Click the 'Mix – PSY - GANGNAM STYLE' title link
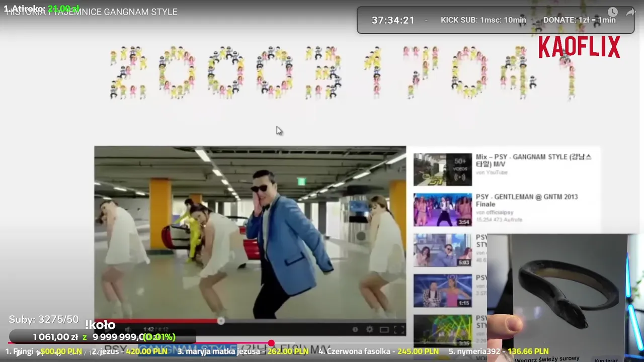The height and width of the screenshot is (362, 644). point(533,160)
